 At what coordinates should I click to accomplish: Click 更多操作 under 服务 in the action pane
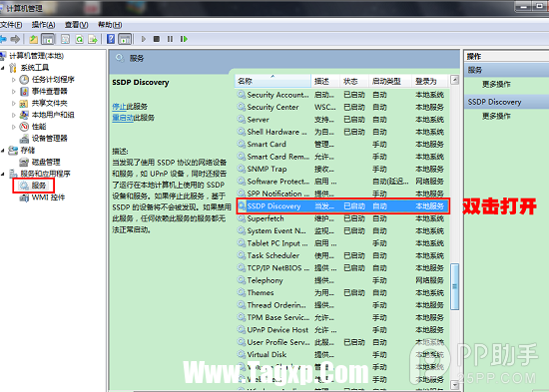(496, 84)
